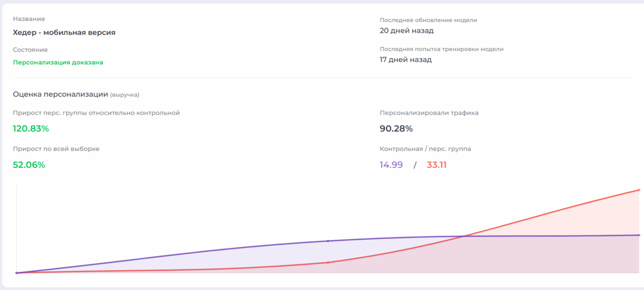The height and width of the screenshot is (290, 644).
Task: Click the purple line's middle data point
Action: (x=327, y=241)
